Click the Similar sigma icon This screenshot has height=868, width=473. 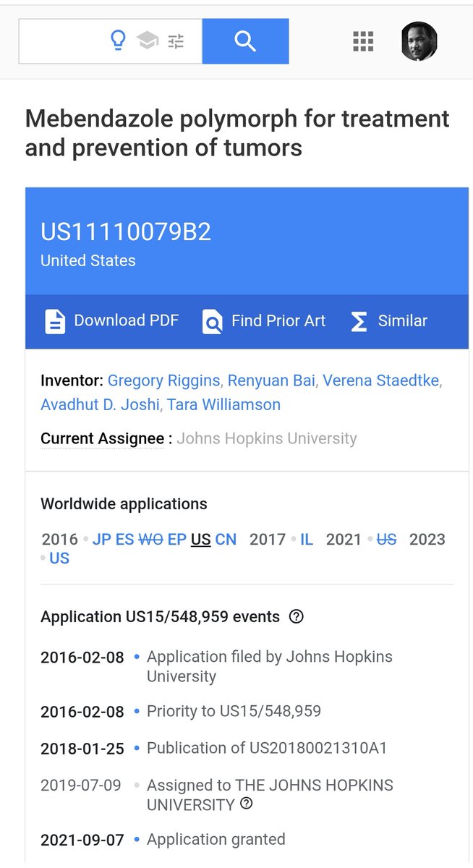coord(359,321)
